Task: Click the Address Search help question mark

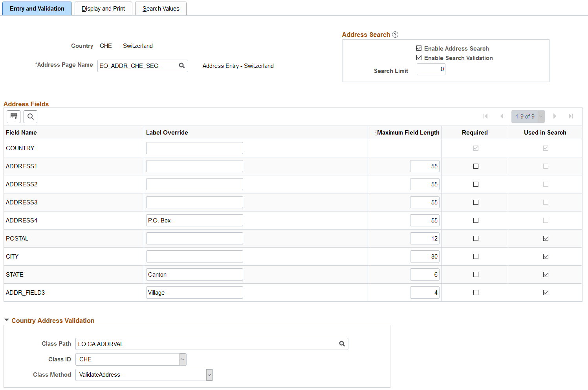Action: 395,35
